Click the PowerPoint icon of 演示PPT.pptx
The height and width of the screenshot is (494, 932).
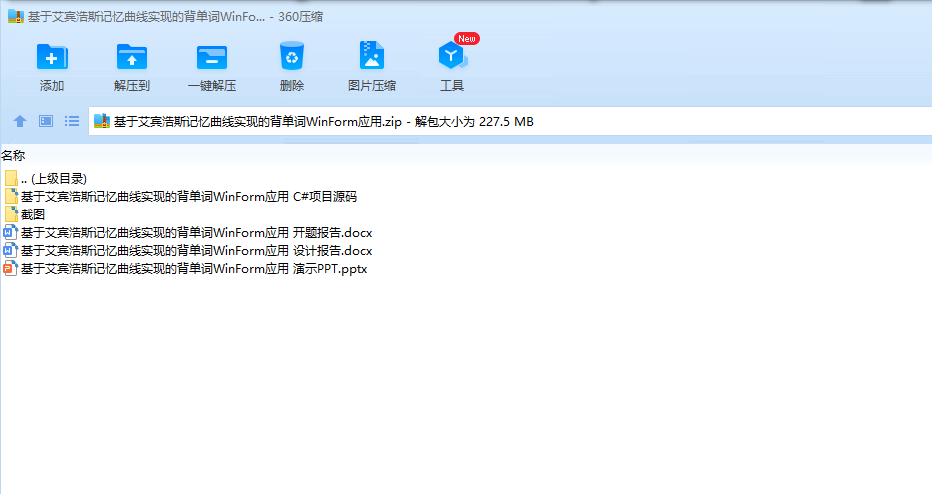pos(10,269)
